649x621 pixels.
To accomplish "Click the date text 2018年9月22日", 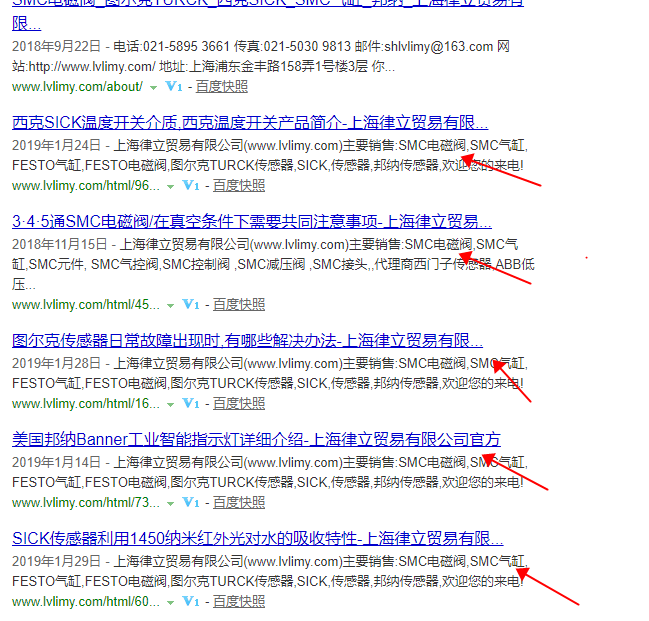I will (x=56, y=46).
